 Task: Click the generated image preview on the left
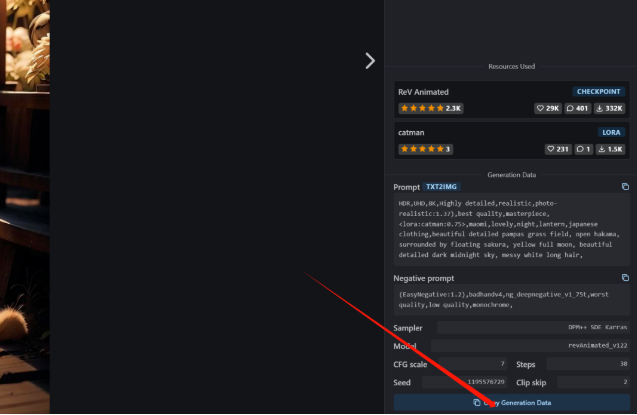point(25,207)
